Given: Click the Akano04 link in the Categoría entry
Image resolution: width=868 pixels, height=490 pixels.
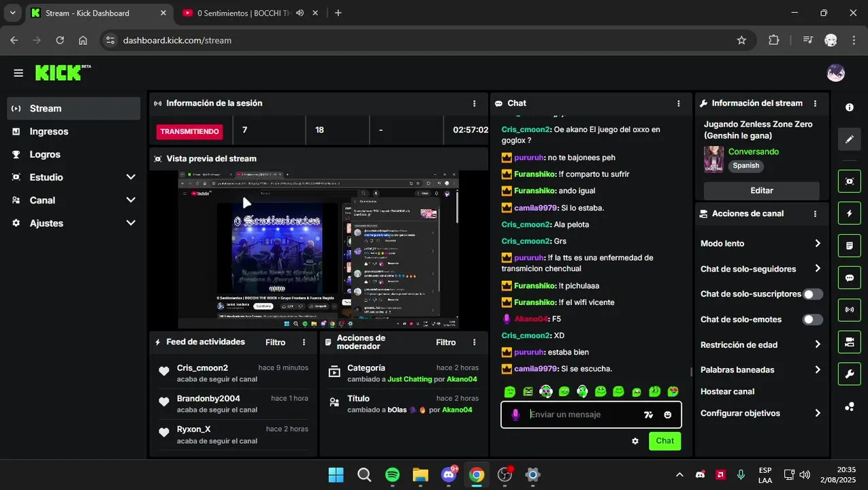Looking at the screenshot, I should click(462, 379).
